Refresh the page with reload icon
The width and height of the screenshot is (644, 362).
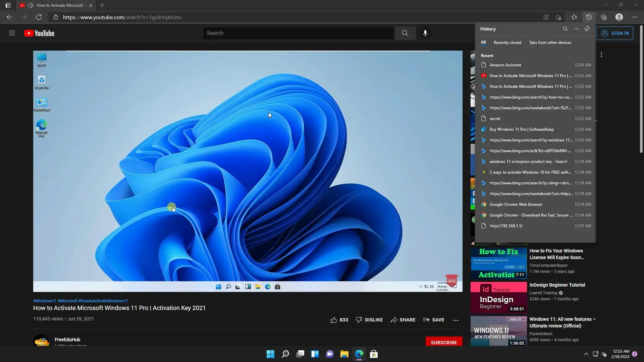(39, 17)
